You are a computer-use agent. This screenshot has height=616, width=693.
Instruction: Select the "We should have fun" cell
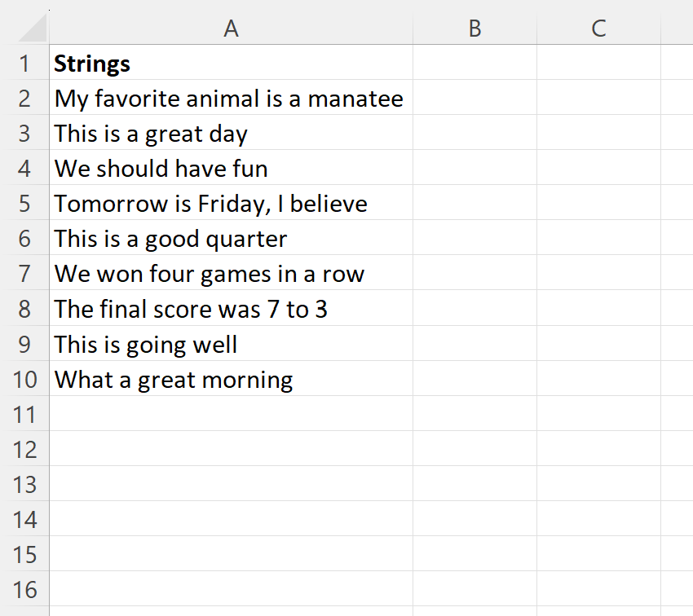[161, 169]
